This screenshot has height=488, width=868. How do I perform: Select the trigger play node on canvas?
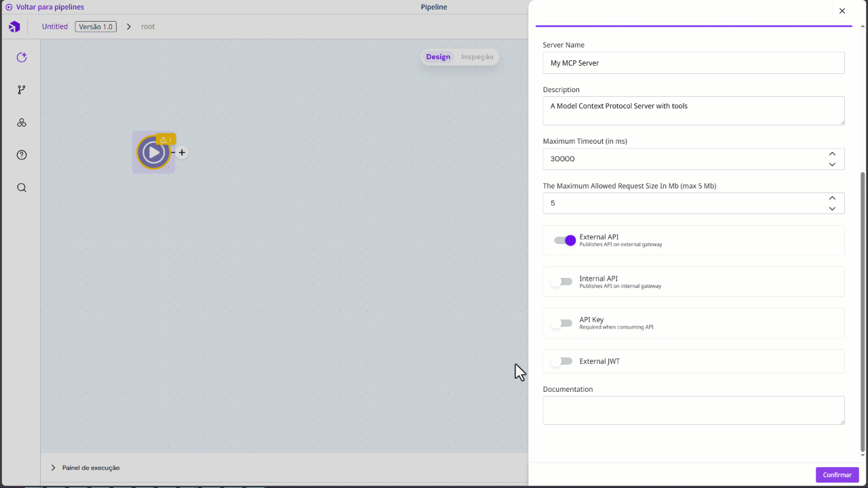pyautogui.click(x=153, y=152)
